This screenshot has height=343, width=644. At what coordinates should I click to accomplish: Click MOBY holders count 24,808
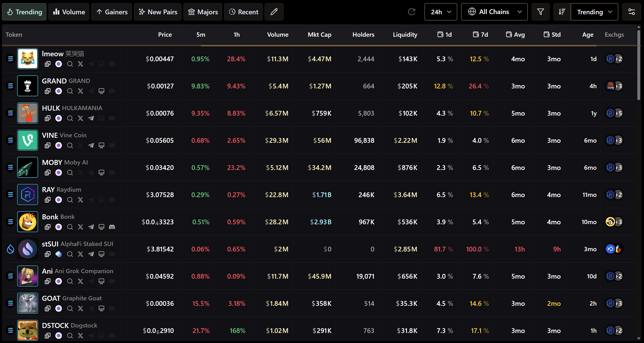(x=364, y=168)
